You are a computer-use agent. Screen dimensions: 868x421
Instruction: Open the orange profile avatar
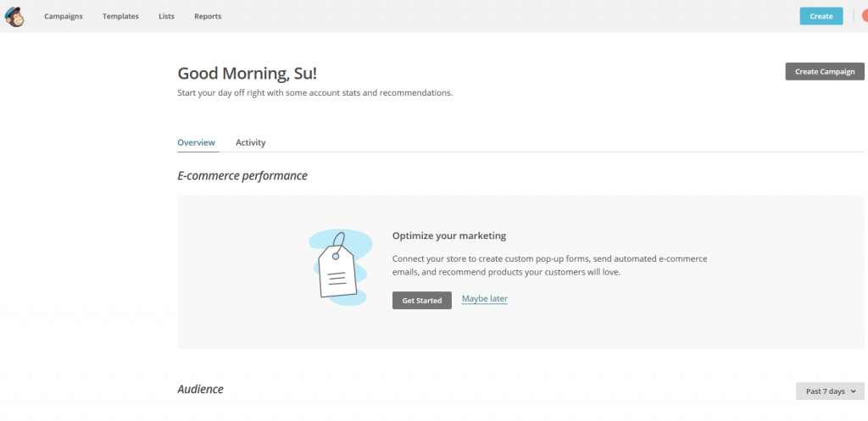point(864,16)
